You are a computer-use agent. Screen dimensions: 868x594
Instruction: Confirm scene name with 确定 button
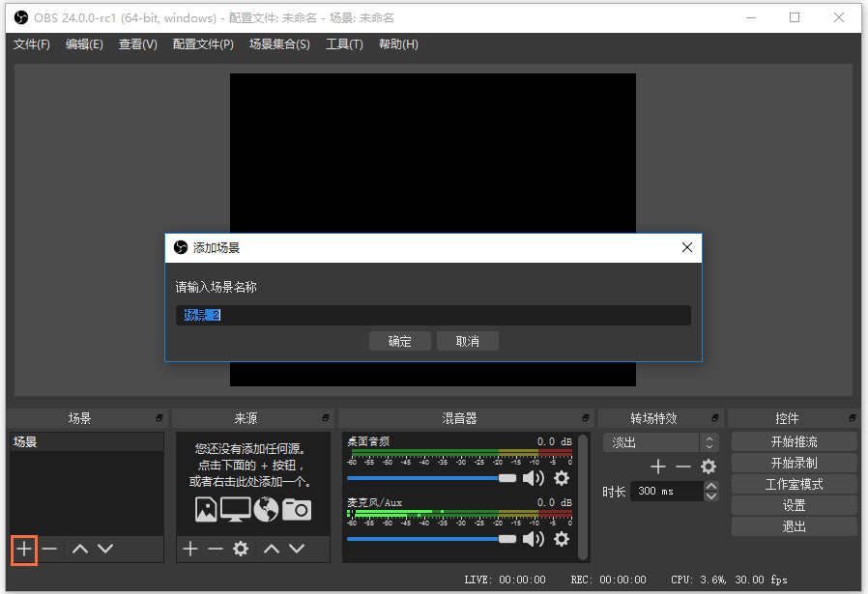coord(399,341)
